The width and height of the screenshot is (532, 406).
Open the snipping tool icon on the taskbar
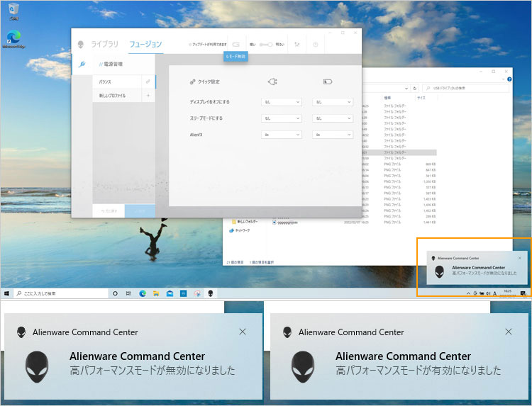[197, 293]
